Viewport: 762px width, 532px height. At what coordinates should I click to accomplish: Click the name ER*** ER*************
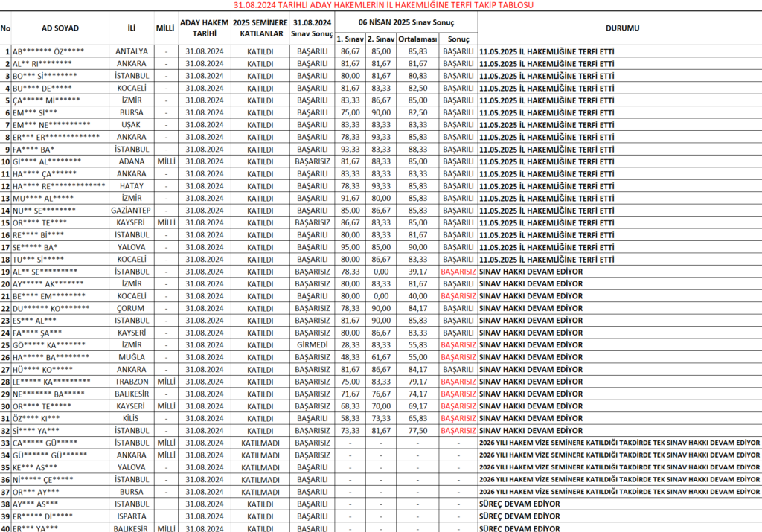[56, 137]
